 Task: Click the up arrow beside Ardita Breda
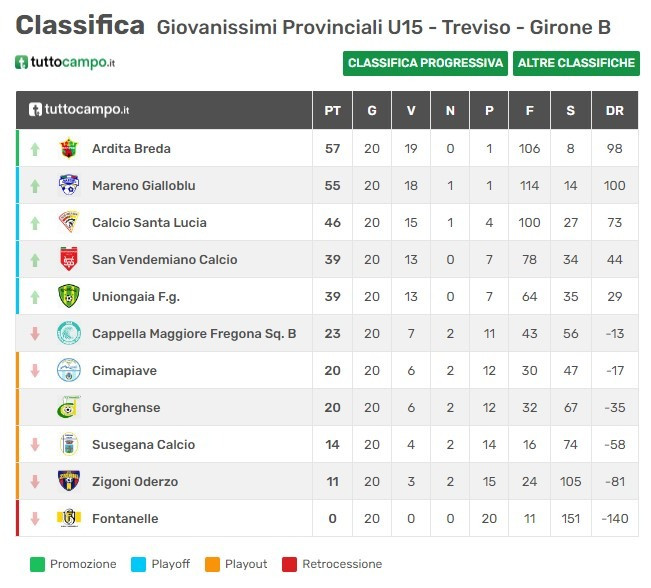point(35,149)
